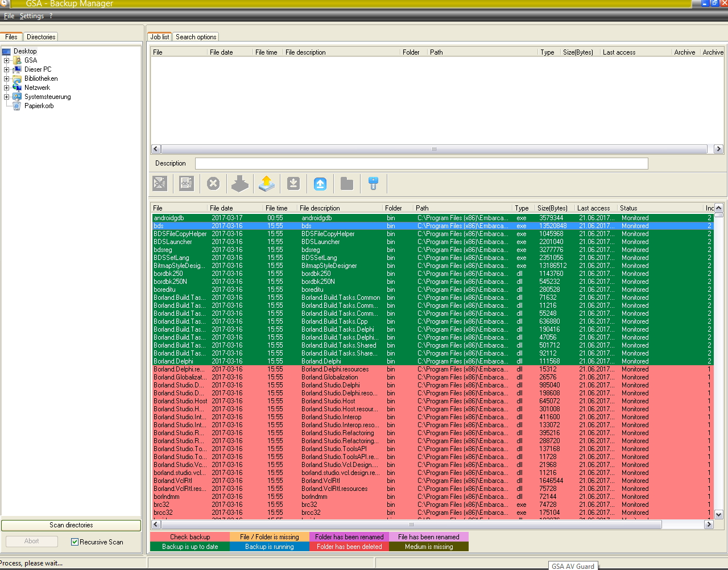Click the Papierkorb recycle bin icon
728x570 pixels.
click(17, 106)
